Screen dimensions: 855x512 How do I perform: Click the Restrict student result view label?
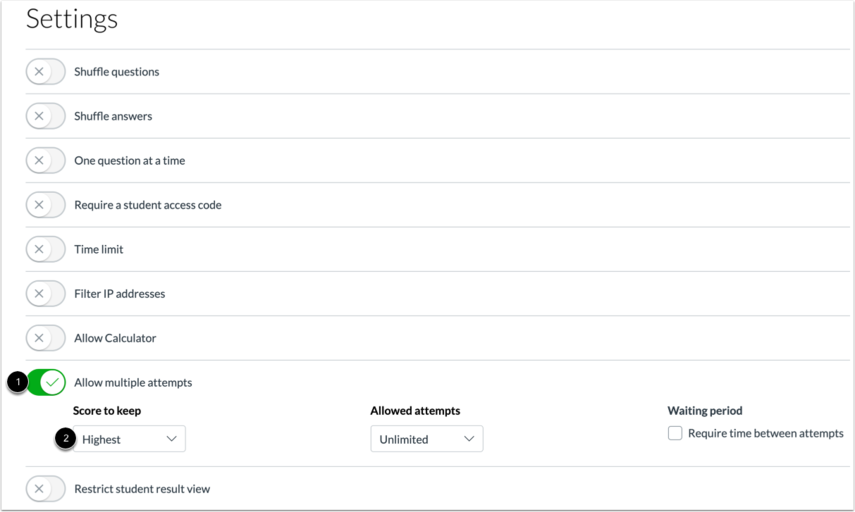(x=142, y=489)
